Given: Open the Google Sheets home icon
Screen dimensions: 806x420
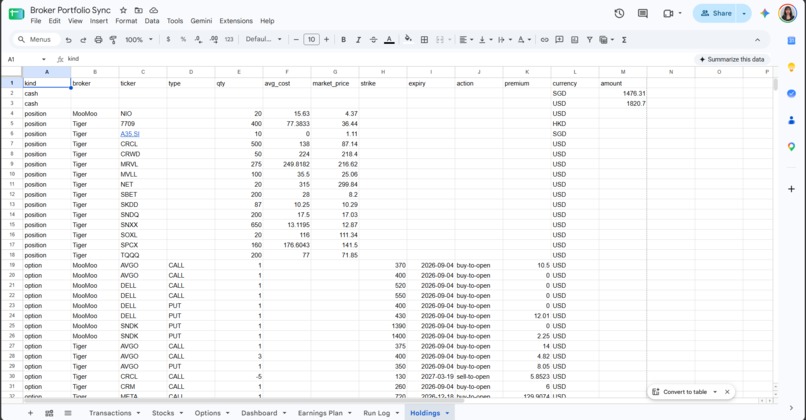Looking at the screenshot, I should pyautogui.click(x=16, y=14).
